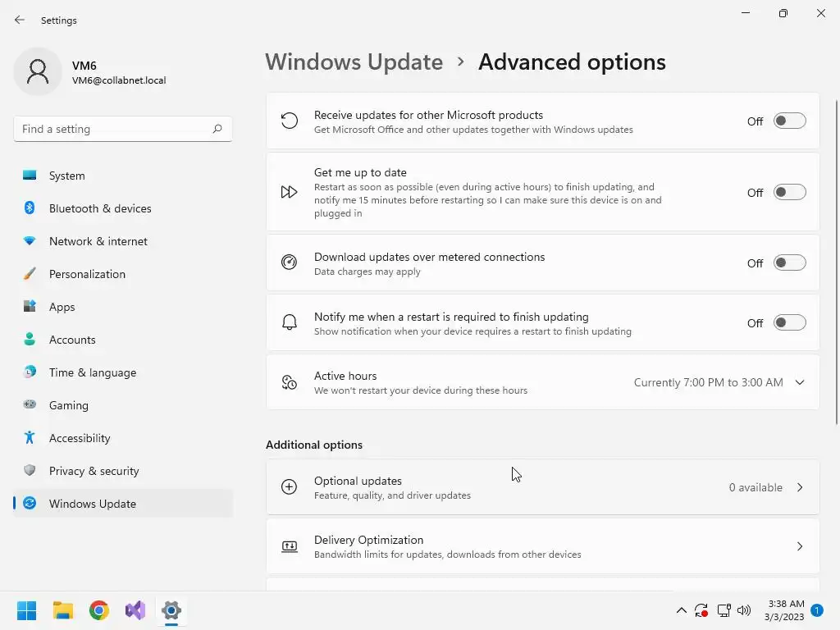Click the vertical scrollbar in settings content
The height and width of the screenshot is (630, 840).
click(836, 262)
